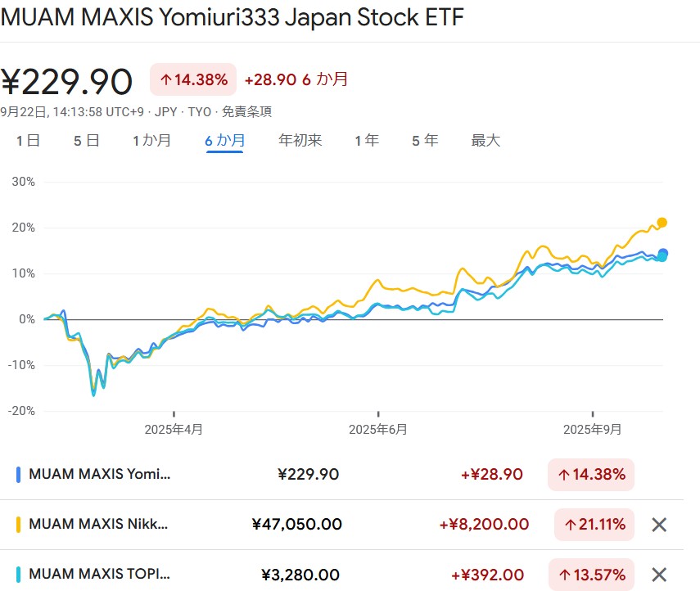Viewport: 700px width, 591px height.
Task: Select the 1日 time range tab
Action: tap(28, 141)
